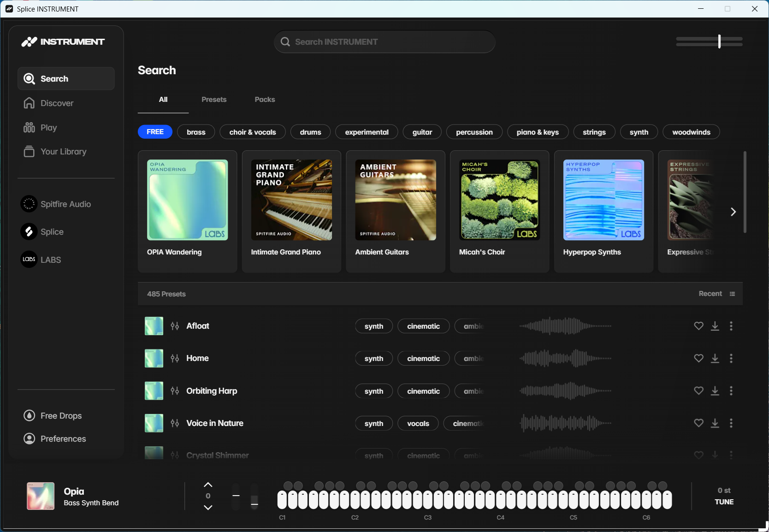Switch to the Presets tab
The width and height of the screenshot is (769, 532).
214,100
